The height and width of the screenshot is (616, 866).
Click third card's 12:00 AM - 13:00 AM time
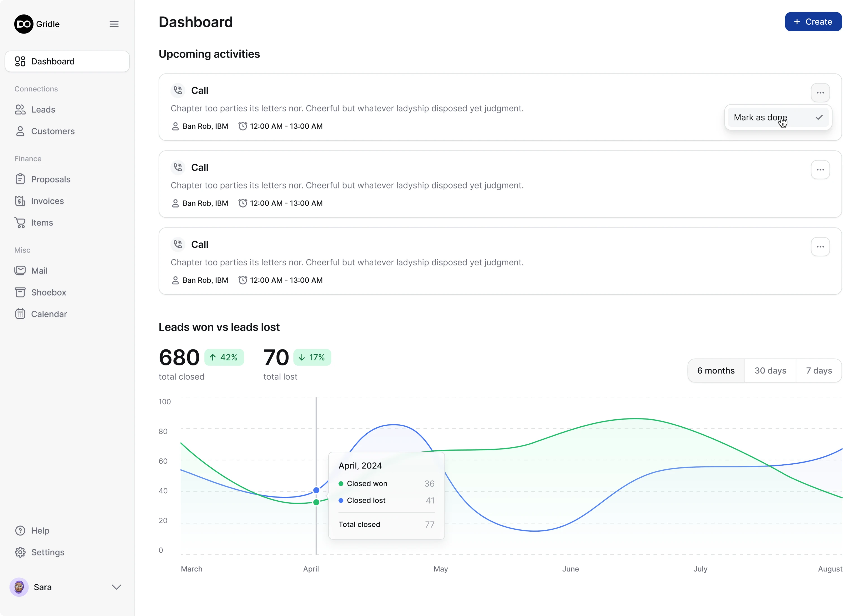pos(286,280)
